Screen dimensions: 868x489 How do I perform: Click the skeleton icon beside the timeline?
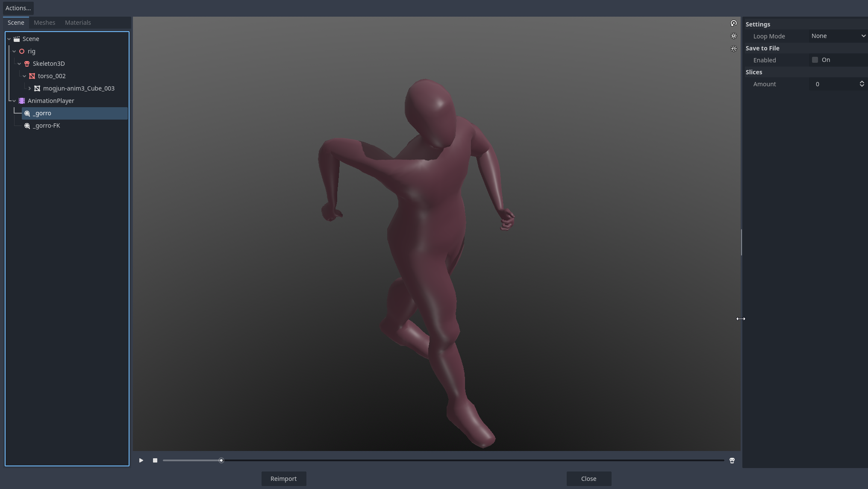732,460
